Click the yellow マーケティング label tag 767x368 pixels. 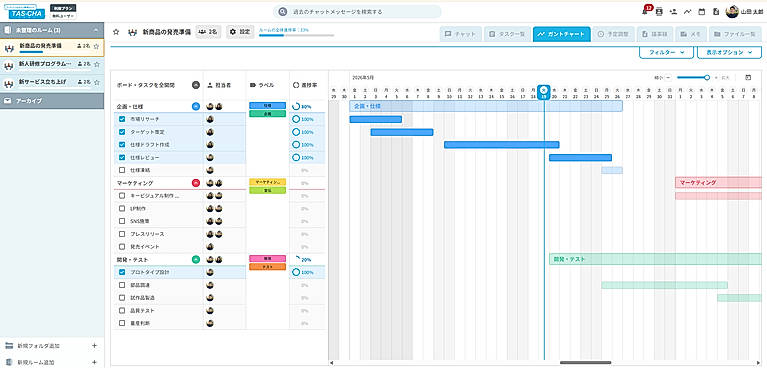pyautogui.click(x=268, y=182)
